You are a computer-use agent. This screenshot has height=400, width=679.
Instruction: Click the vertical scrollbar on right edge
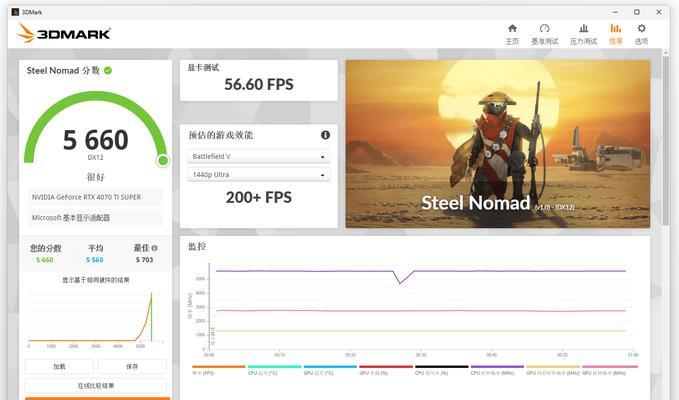click(x=666, y=139)
